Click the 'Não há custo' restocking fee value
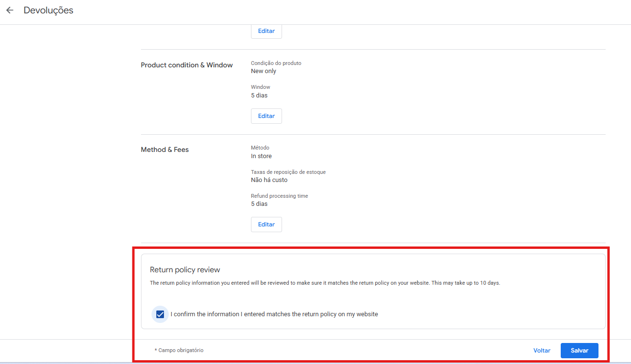This screenshot has width=631, height=364. pyautogui.click(x=269, y=180)
